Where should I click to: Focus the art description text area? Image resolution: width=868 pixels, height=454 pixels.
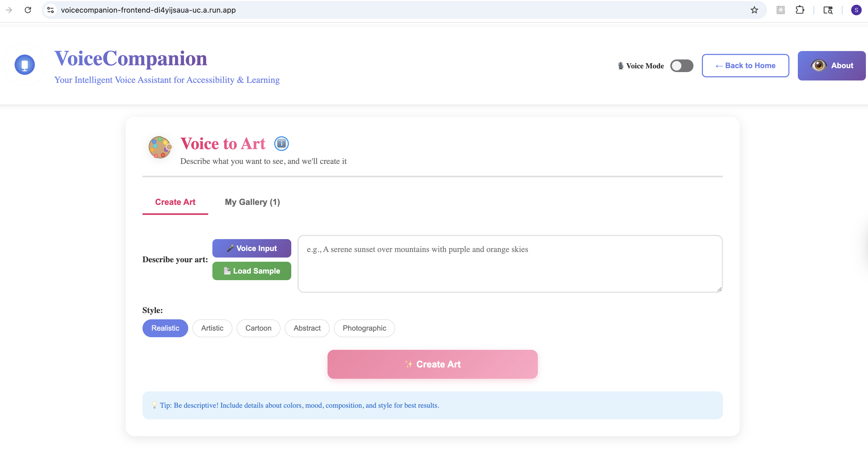coord(510,264)
